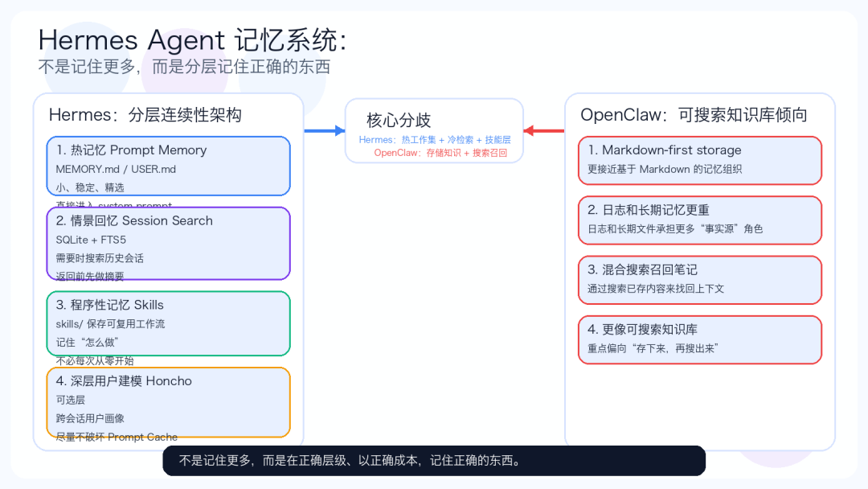
Task: Click '4. 更像可搜索知识库' card title
Action: [x=642, y=330]
